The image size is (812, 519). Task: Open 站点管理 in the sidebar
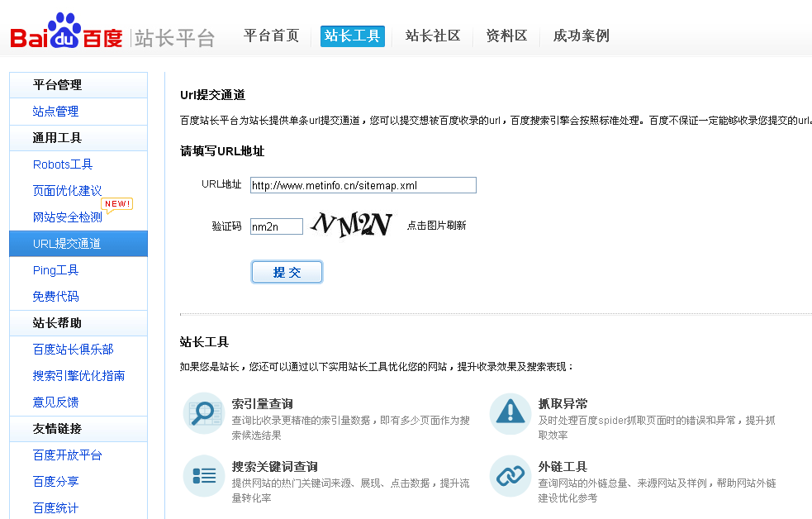tap(55, 112)
